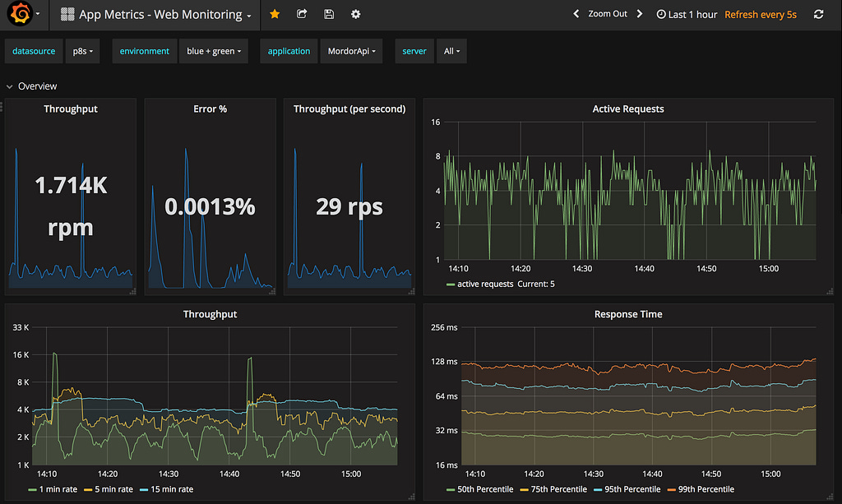This screenshot has width=842, height=504.
Task: Click the Zoom Out button
Action: [608, 14]
